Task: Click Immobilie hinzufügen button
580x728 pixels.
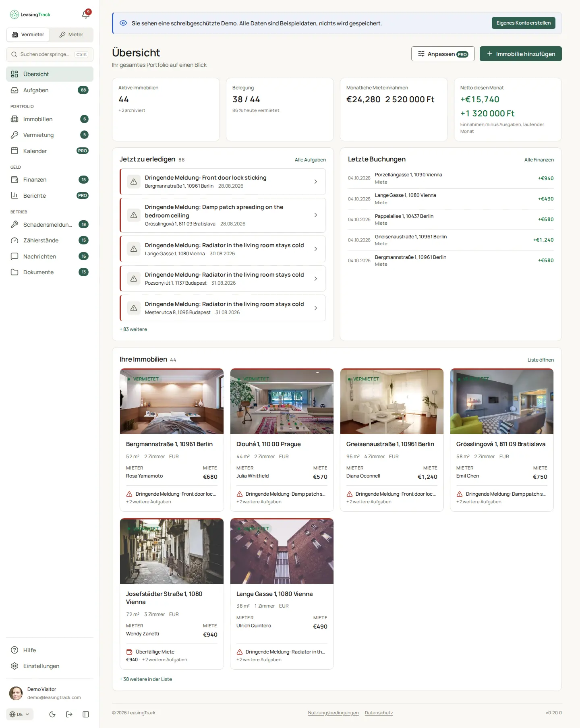Action: pyautogui.click(x=521, y=54)
